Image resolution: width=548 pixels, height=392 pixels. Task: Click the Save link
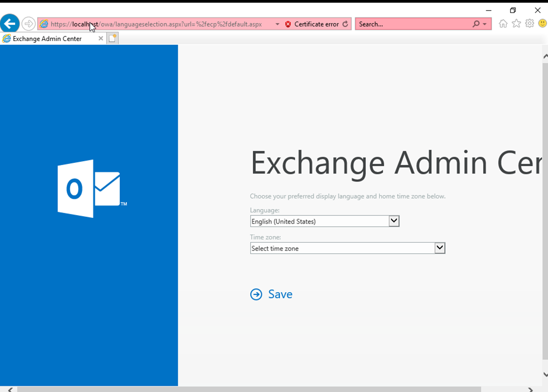coord(271,294)
